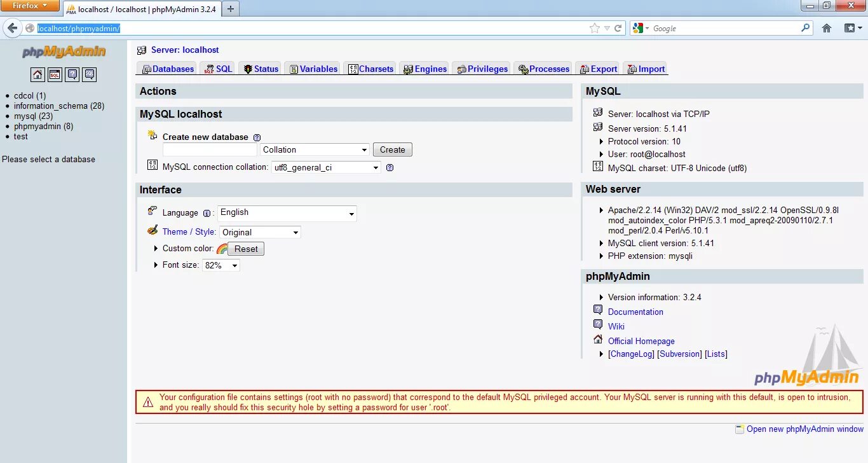Open the Engines tab

(425, 69)
